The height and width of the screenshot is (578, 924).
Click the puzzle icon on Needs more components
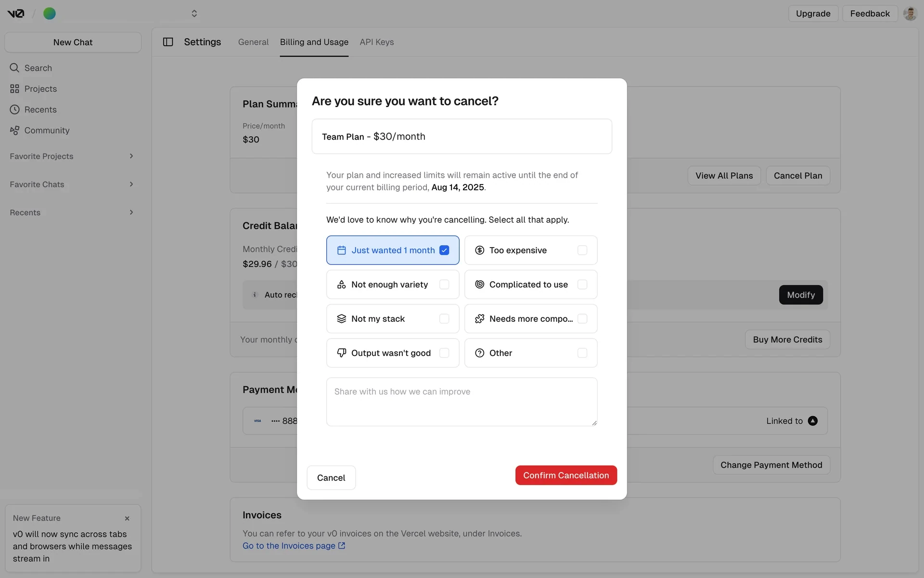479,319
